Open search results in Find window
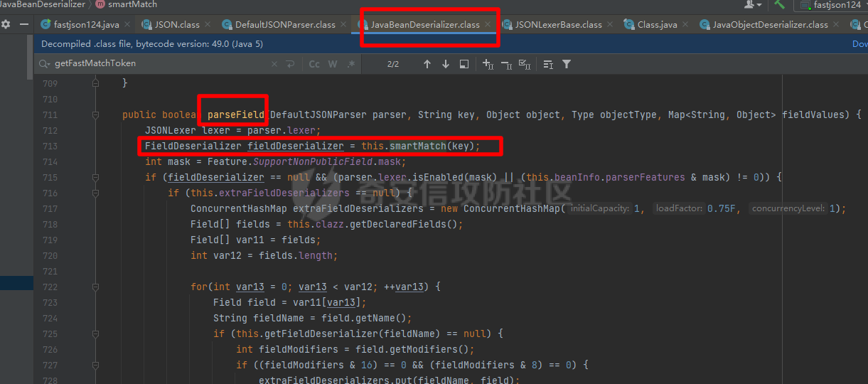Image resolution: width=868 pixels, height=384 pixels. 464,64
